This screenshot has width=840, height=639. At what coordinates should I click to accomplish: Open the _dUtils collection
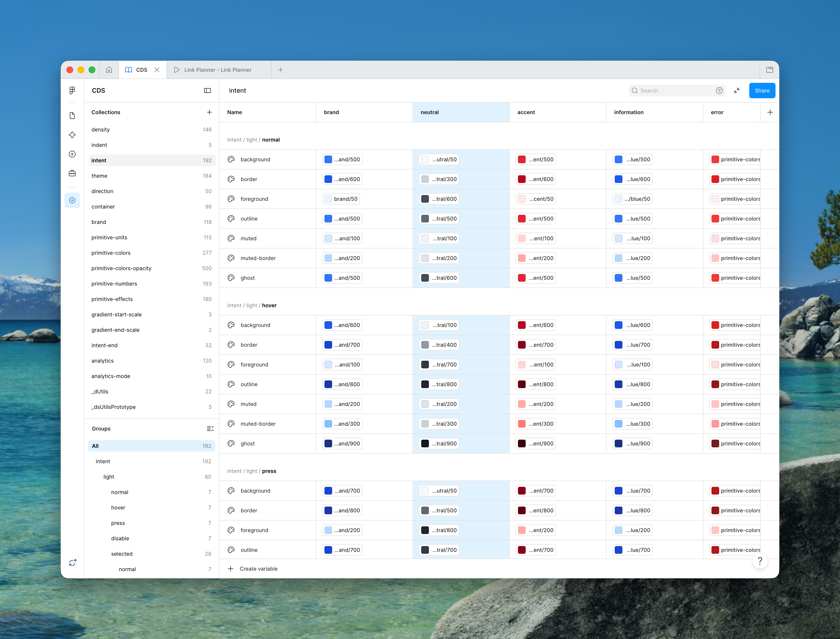click(x=152, y=391)
